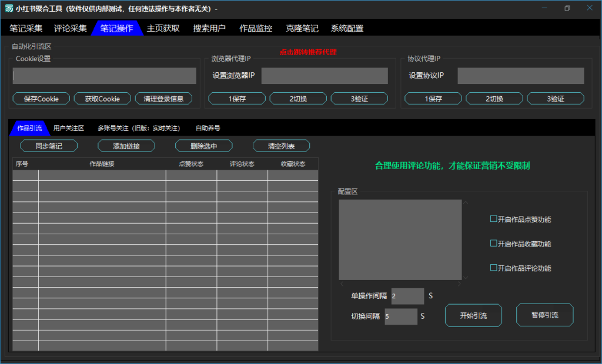Screen dimensions: 602x364
Task: Click 删除选中 button
Action: 204,146
